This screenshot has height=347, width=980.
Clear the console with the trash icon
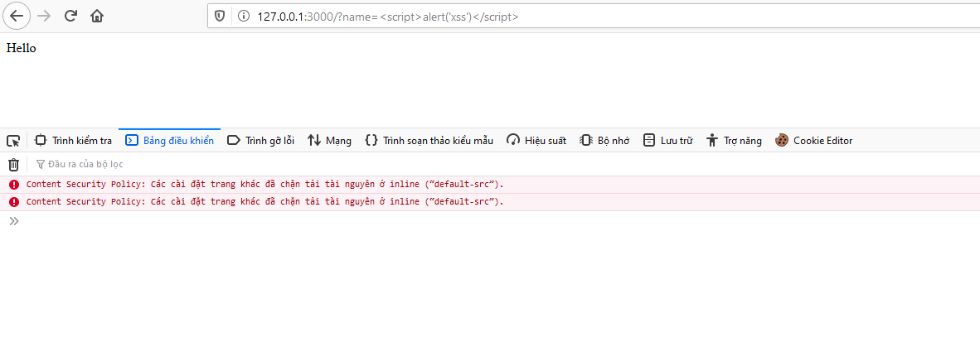(14, 165)
